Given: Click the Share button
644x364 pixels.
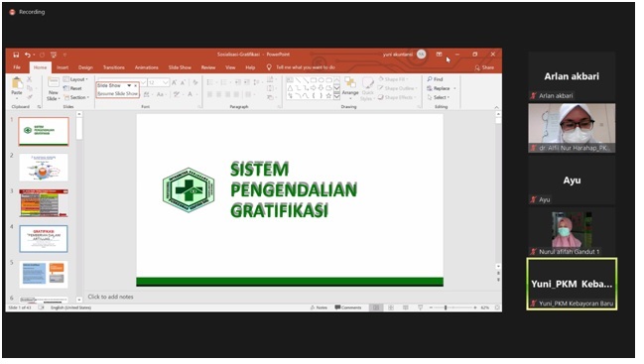Looking at the screenshot, I should (484, 67).
